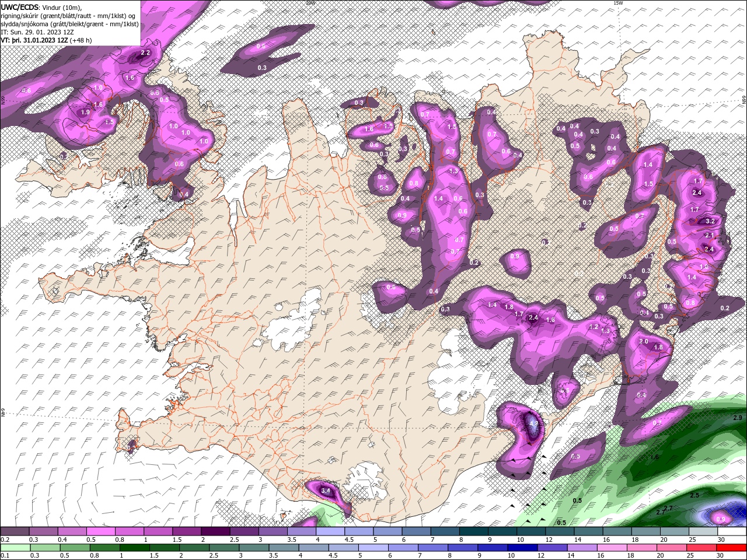Click the 2.0 snowfall value in the southeast
Image resolution: width=747 pixels, height=560 pixels.
644,341
